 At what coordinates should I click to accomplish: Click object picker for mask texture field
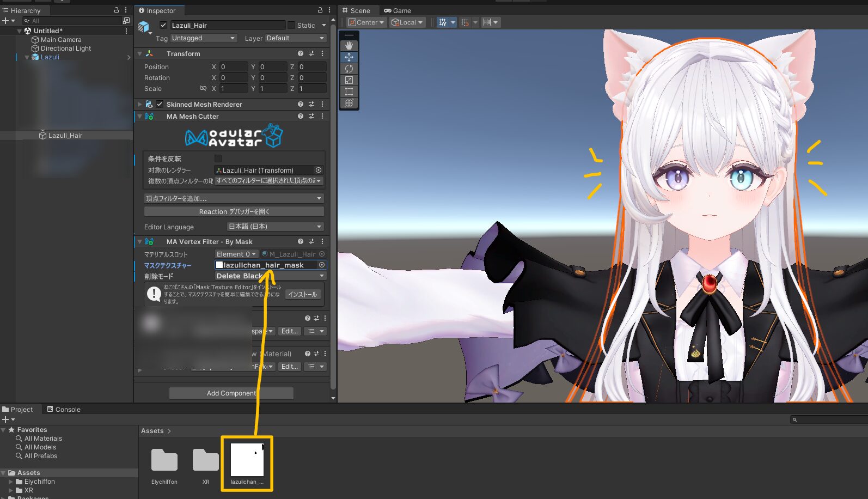(322, 265)
